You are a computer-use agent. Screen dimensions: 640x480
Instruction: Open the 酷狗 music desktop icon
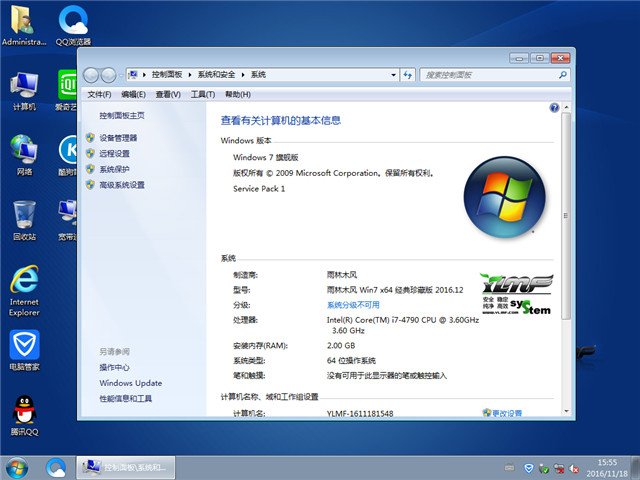pos(67,155)
